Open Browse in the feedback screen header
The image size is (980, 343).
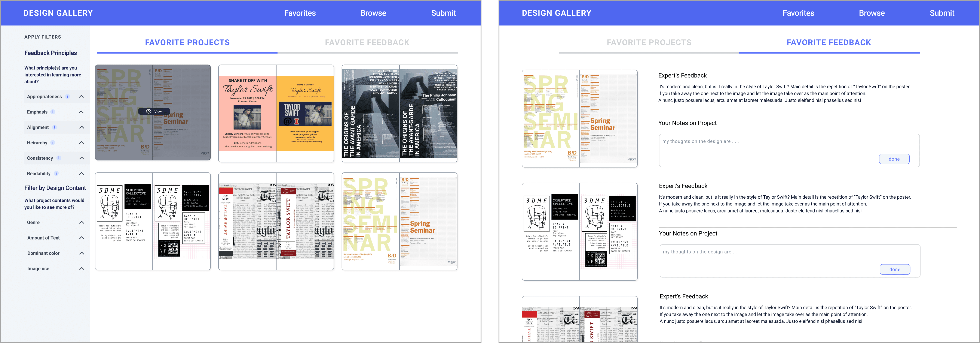872,13
